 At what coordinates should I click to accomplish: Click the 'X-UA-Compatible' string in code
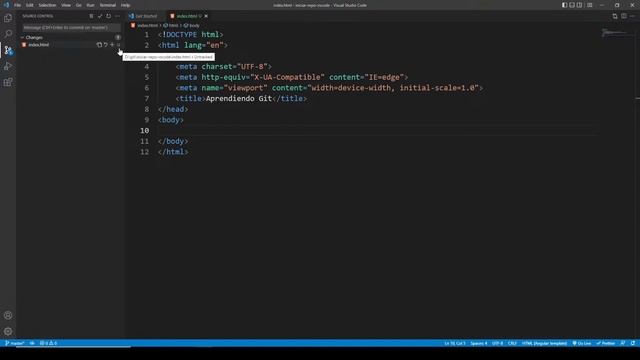click(x=288, y=78)
